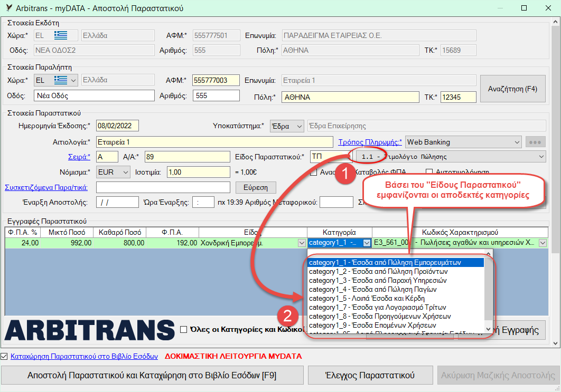Image resolution: width=561 pixels, height=392 pixels.
Task: Click the Καθαρό Ποσό cell 800,00
Action: coord(120,243)
